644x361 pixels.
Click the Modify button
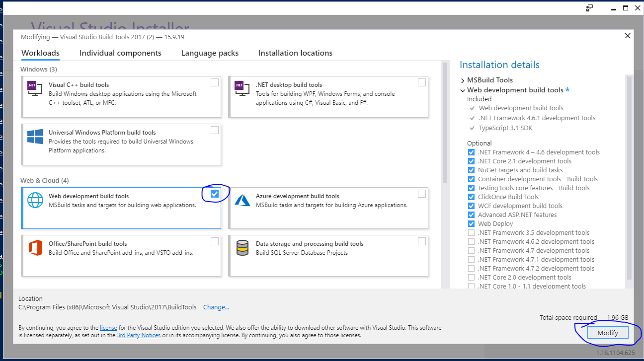point(608,333)
